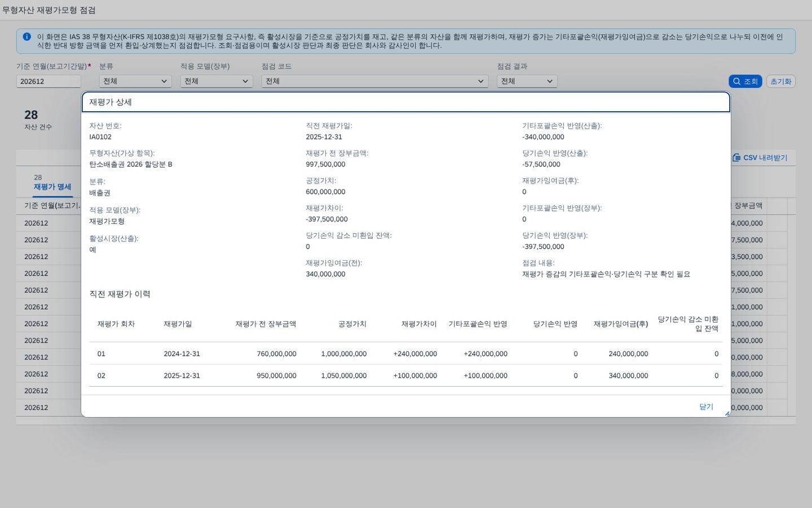Click 재평가일 column header in history table
The height and width of the screenshot is (508, 812).
coord(178,324)
